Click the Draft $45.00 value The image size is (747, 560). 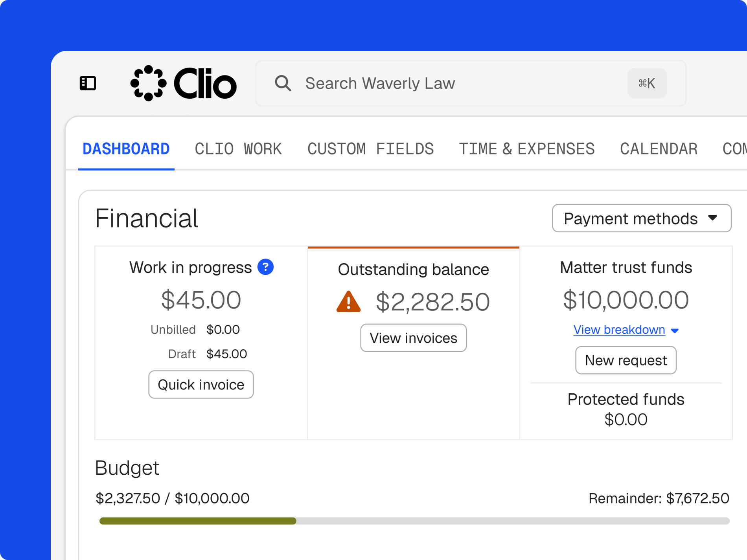tap(226, 354)
